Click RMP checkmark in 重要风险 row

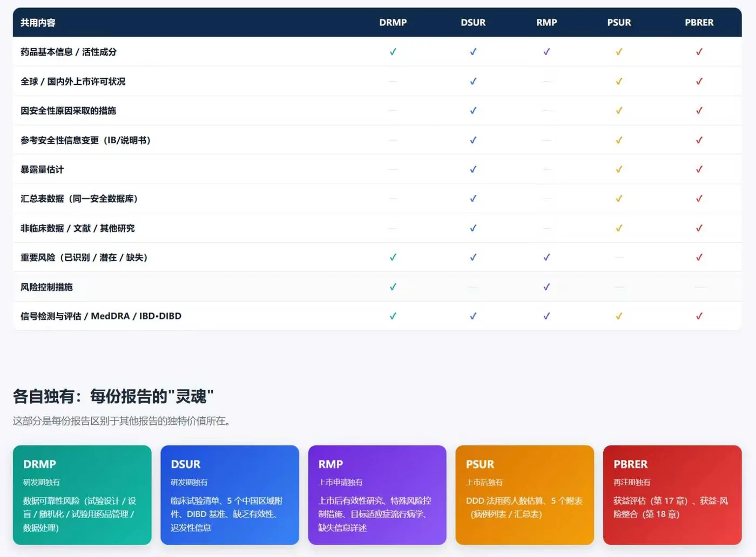[x=546, y=257]
